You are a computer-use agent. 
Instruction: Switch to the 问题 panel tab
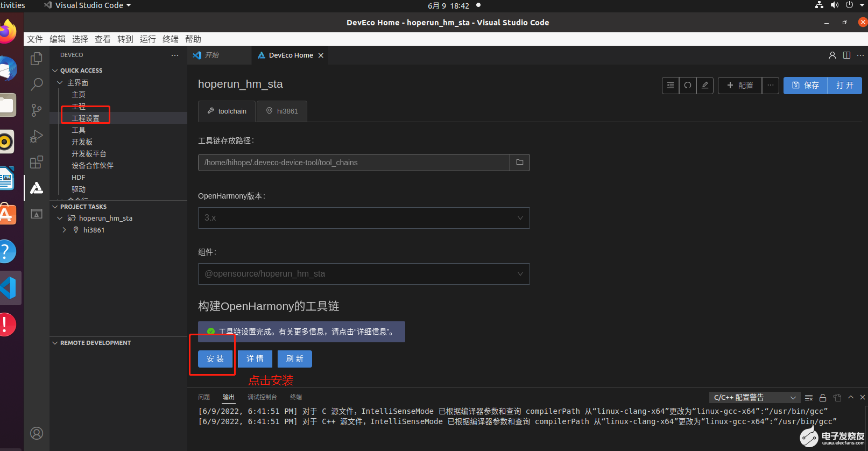(204, 397)
